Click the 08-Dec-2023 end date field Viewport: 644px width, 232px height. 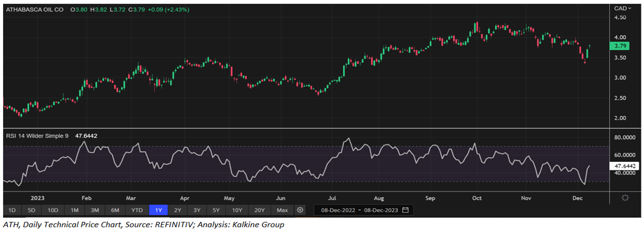click(x=381, y=210)
